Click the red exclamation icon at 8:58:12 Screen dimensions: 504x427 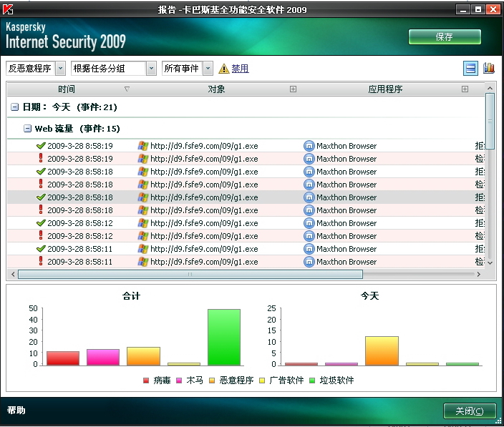(41, 235)
